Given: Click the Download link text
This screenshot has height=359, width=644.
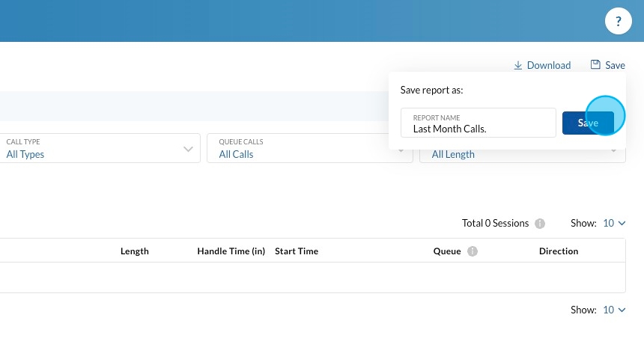Looking at the screenshot, I should pos(549,65).
